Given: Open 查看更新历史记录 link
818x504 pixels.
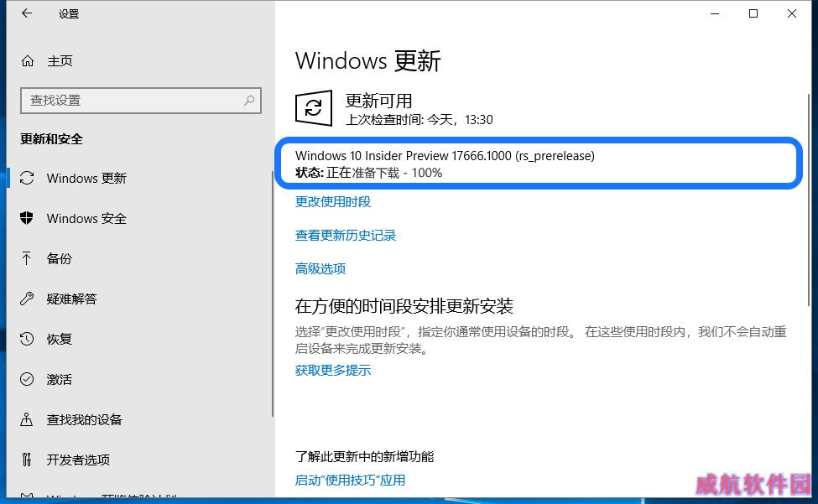Looking at the screenshot, I should (346, 235).
